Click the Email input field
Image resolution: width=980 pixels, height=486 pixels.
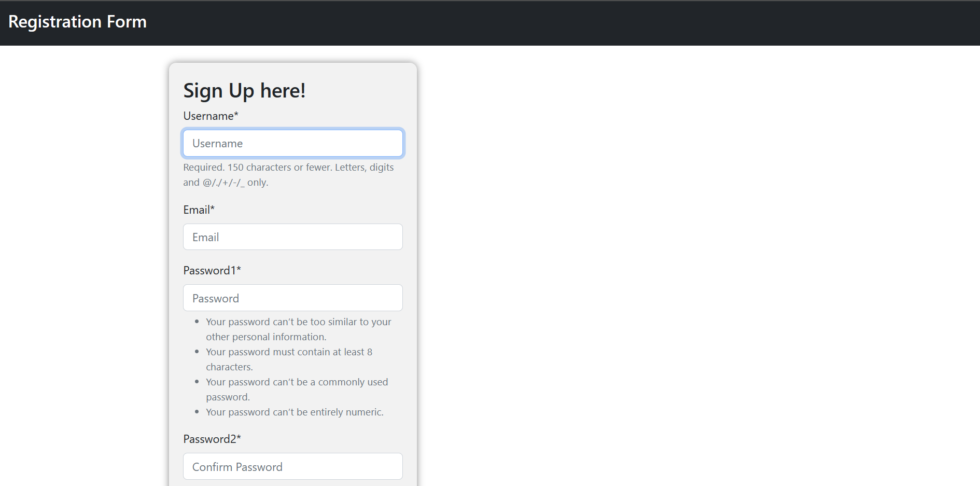pyautogui.click(x=292, y=237)
